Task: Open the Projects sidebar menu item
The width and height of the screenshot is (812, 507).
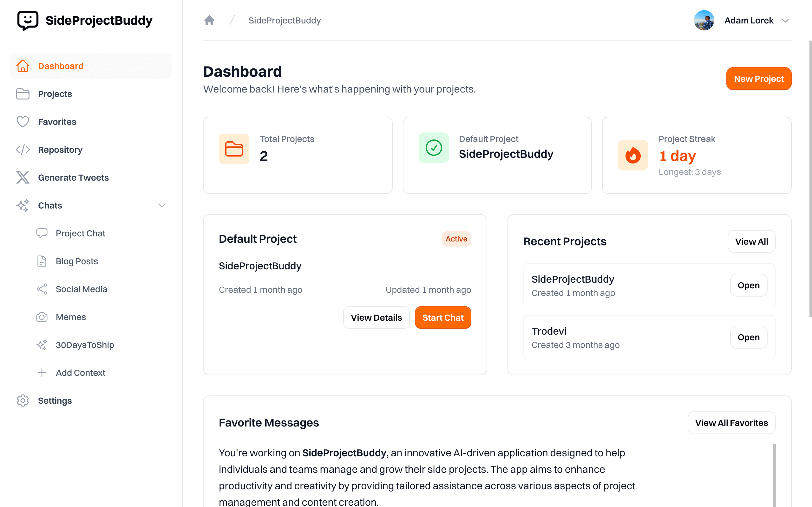Action: click(55, 94)
